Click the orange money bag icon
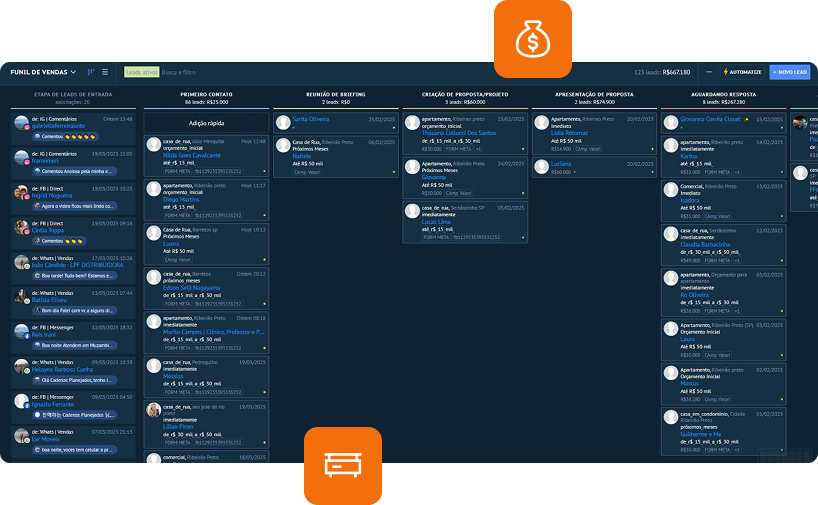Image resolution: width=818 pixels, height=505 pixels. pyautogui.click(x=532, y=40)
